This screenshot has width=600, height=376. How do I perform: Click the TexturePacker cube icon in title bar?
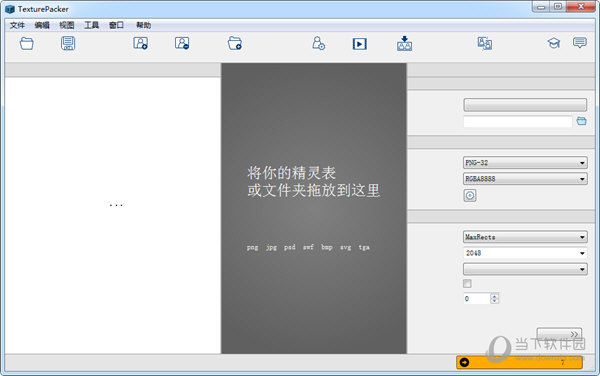pyautogui.click(x=10, y=9)
